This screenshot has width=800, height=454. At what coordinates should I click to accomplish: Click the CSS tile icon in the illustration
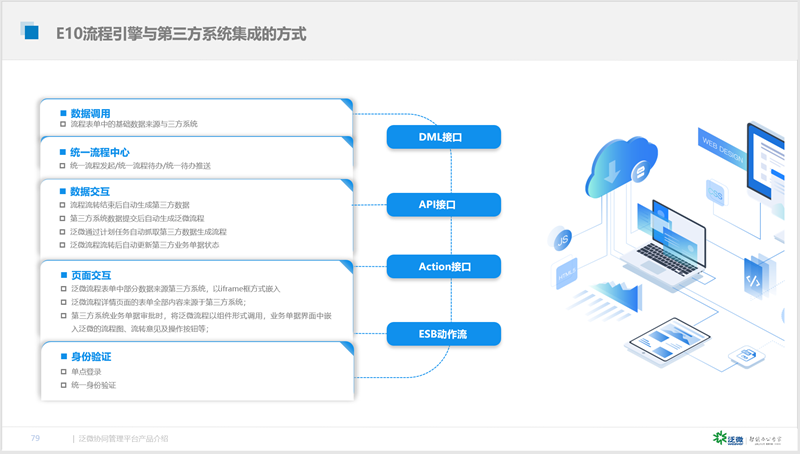point(715,194)
